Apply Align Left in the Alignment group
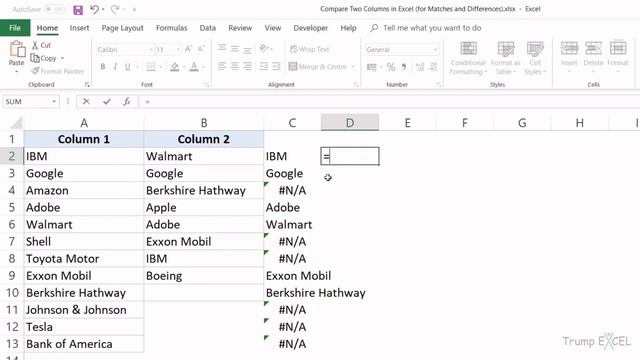 (x=222, y=66)
